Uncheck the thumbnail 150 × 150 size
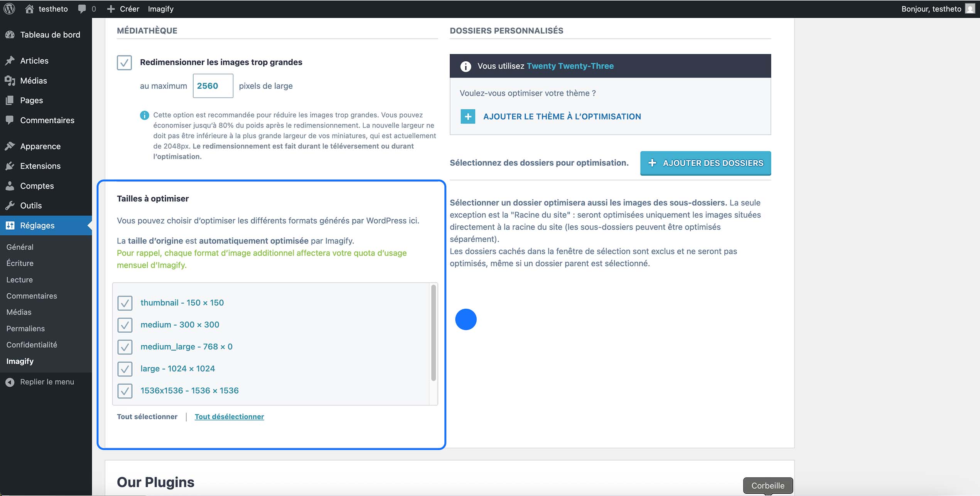The width and height of the screenshot is (980, 496). point(124,304)
